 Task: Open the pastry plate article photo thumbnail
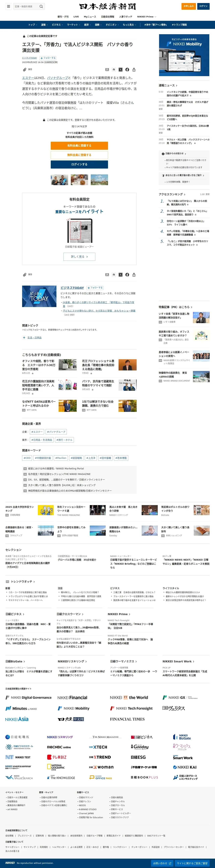(x=79, y=180)
